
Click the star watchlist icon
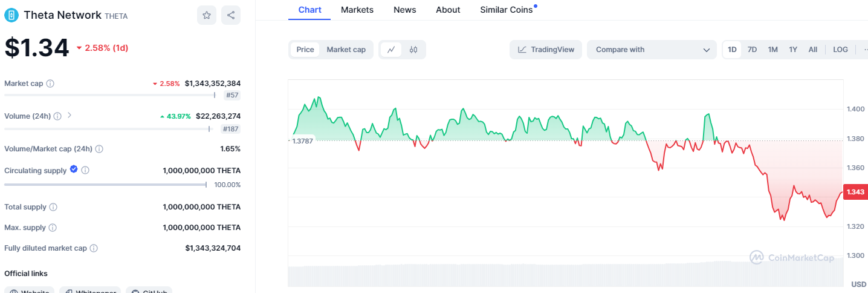(207, 15)
